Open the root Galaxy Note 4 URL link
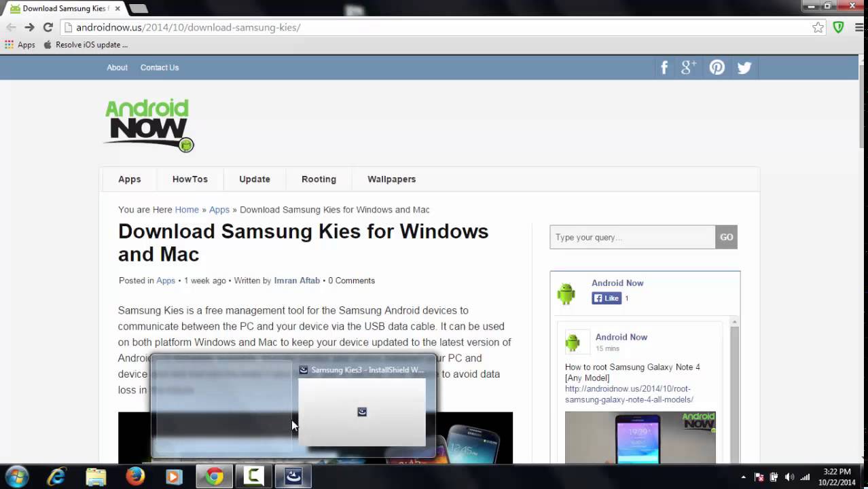This screenshot has height=489, width=868. [x=629, y=394]
